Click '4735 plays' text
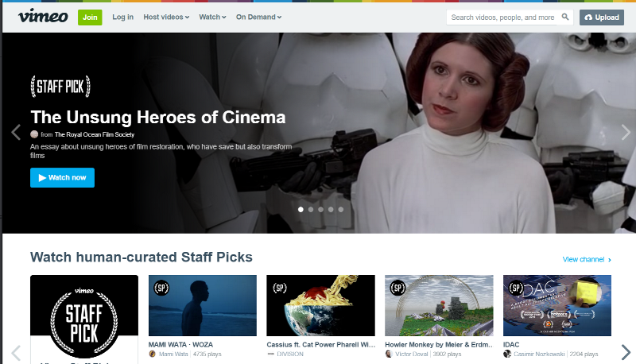Image resolution: width=636 pixels, height=364 pixels. [x=207, y=354]
